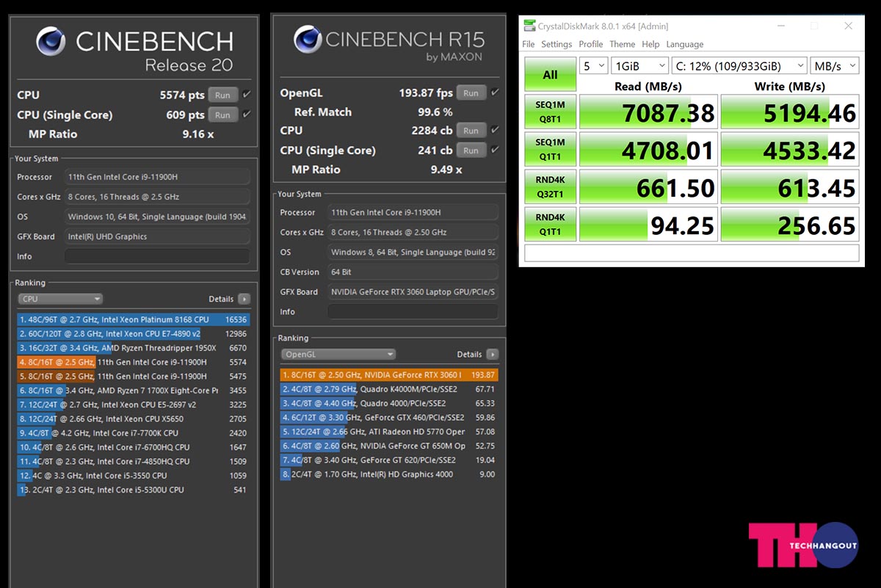Run the CPU test in Cinebench R15
This screenshot has width=881, height=588.
pos(471,130)
